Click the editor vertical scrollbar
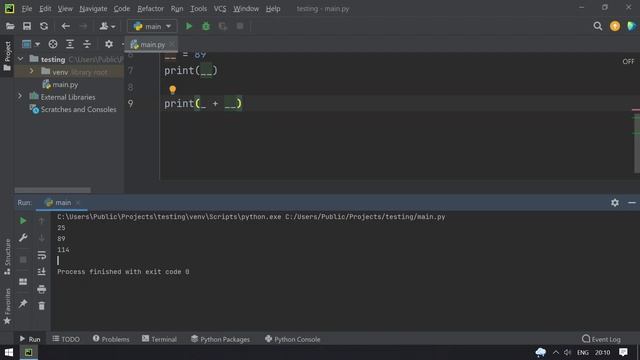640x360 pixels. [x=637, y=143]
